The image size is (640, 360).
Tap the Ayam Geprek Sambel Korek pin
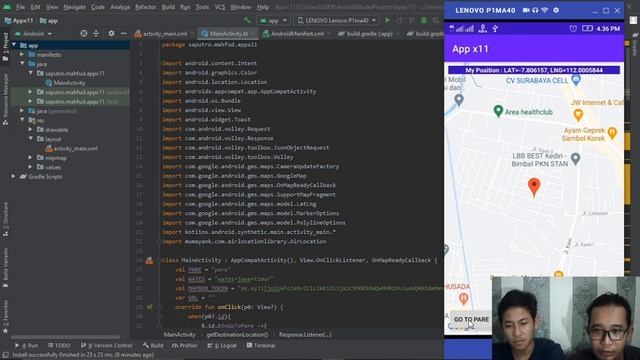[x=612, y=133]
